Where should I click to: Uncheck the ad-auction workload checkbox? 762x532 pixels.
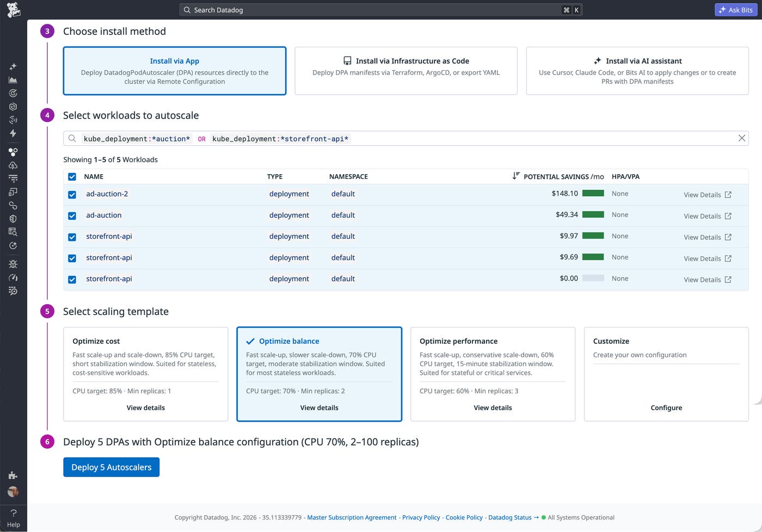coord(72,216)
